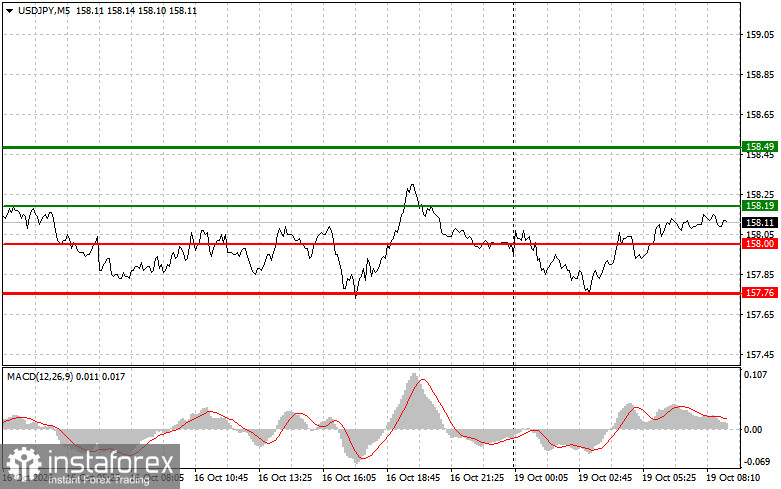Click the 16 Oct 16:05 time label
Viewport: 781px width, 489px height.
pos(349,478)
